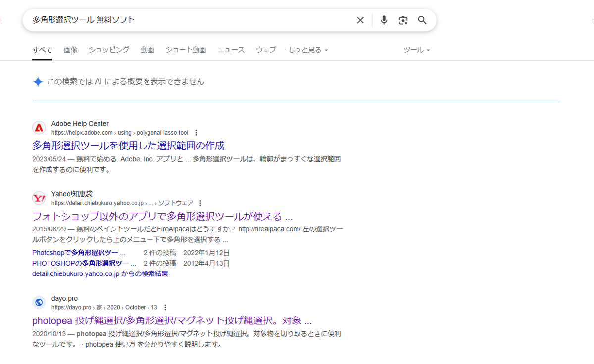
Task: Click the Adobe Help Center favicon
Action: [39, 128]
